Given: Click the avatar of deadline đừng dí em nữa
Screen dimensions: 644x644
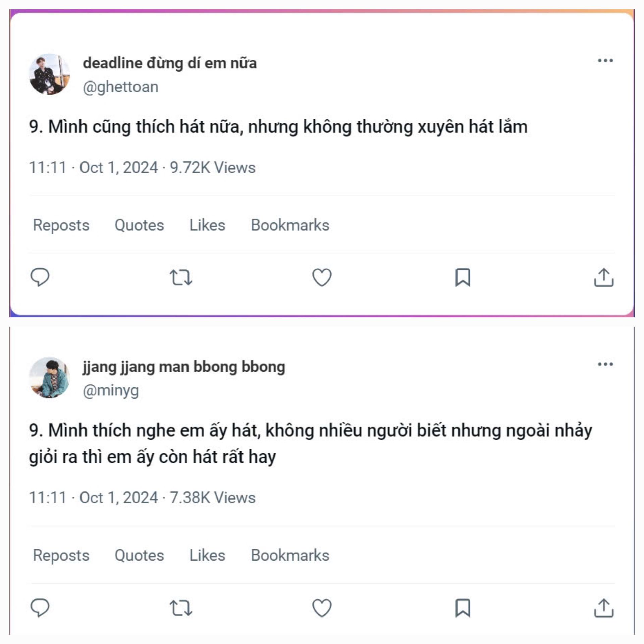Looking at the screenshot, I should [x=50, y=74].
